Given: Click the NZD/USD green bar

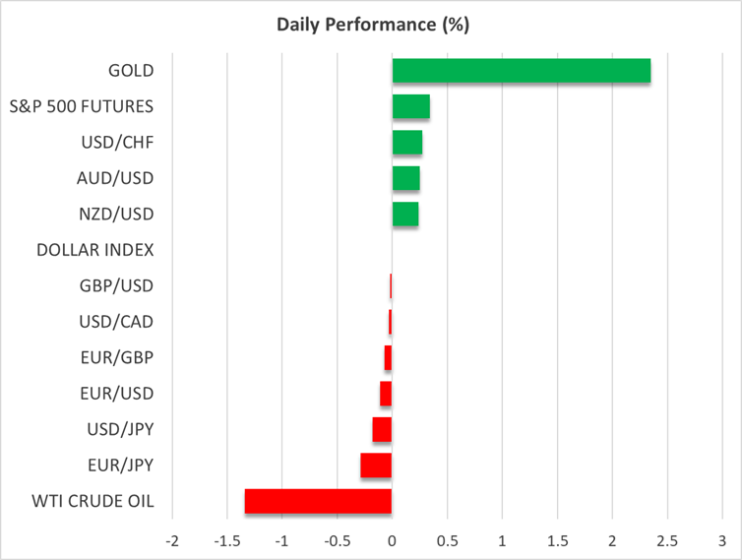Looking at the screenshot, I should tap(404, 215).
